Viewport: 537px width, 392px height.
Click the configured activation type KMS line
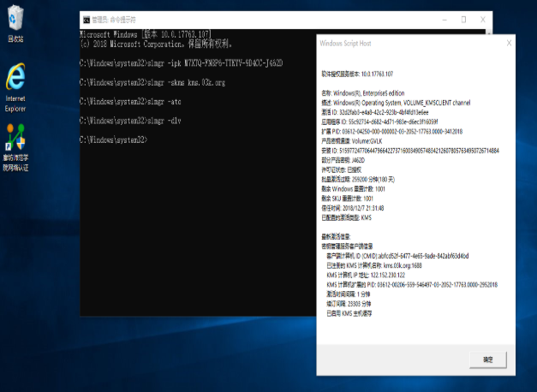(346, 217)
